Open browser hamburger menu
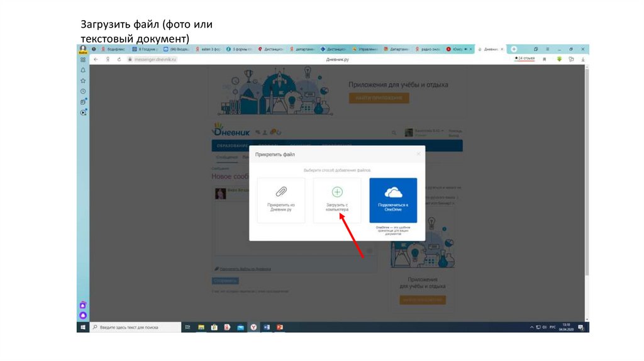This screenshot has width=644, height=361. pyautogui.click(x=548, y=49)
